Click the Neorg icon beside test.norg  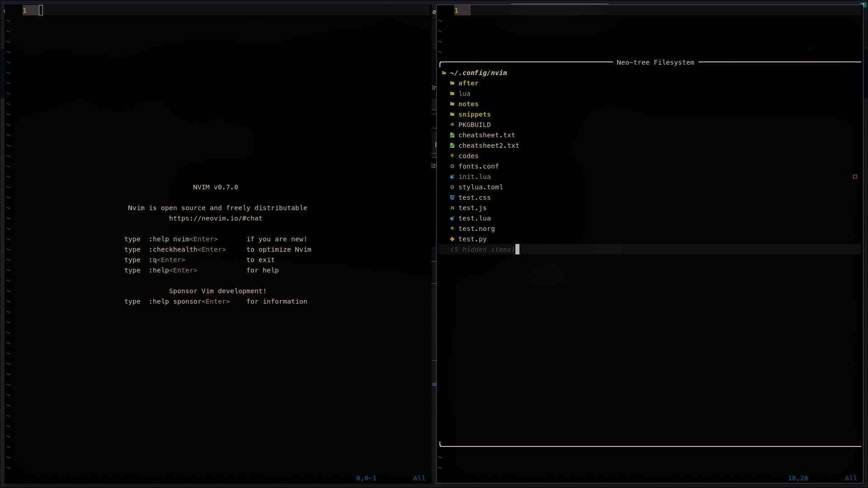[453, 229]
